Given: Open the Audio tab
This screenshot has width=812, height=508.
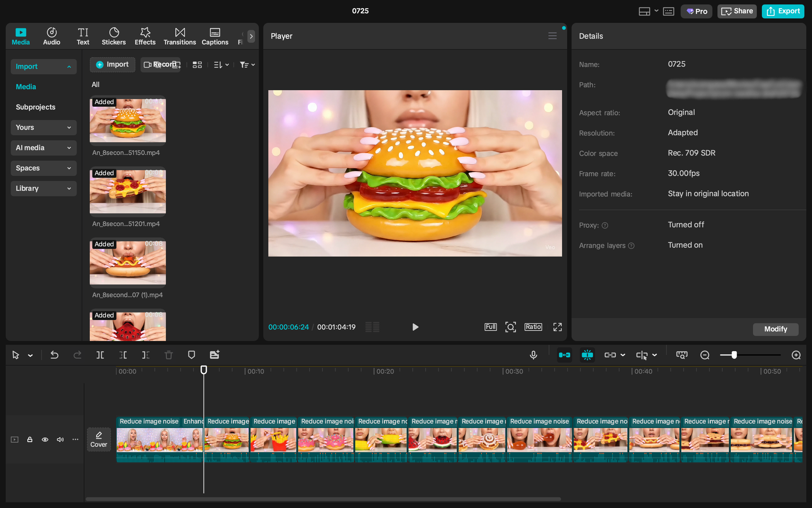Looking at the screenshot, I should pyautogui.click(x=52, y=36).
